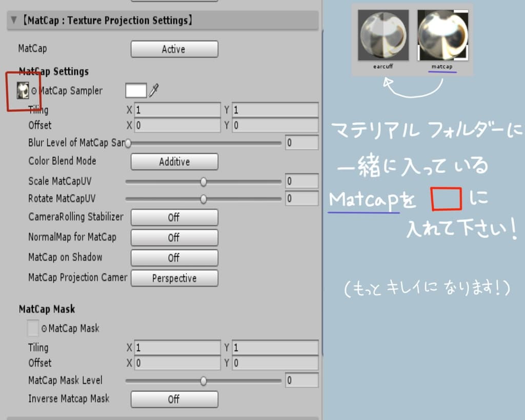Screen dimensions: 525x420
Task: Pick the MatCap Mask object selector circle
Action: pos(44,329)
